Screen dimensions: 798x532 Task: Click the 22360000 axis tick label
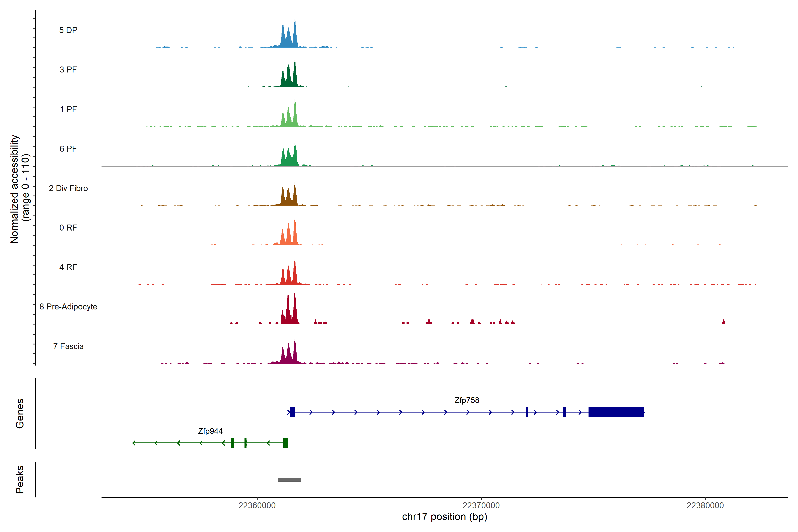[x=257, y=506]
